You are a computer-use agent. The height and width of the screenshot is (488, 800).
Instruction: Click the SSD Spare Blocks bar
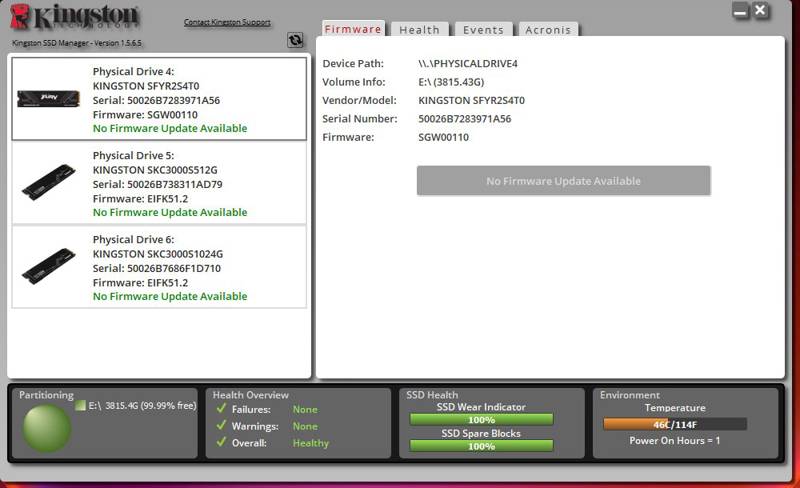(x=481, y=446)
